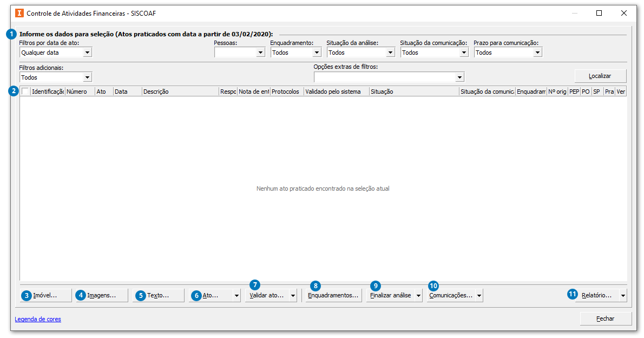Click the Comunicações... button
The width and height of the screenshot is (644, 338).
pos(451,295)
